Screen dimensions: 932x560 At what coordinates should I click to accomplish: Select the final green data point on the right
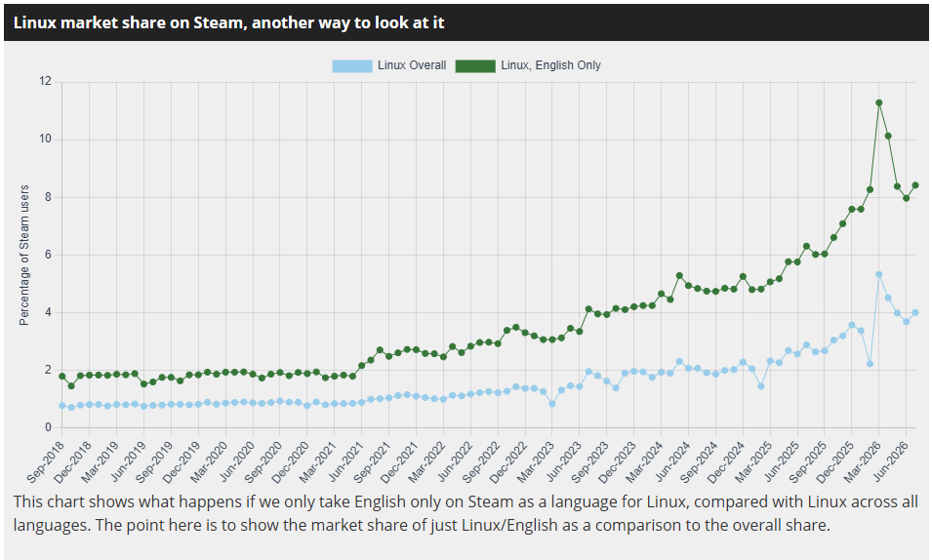point(915,185)
